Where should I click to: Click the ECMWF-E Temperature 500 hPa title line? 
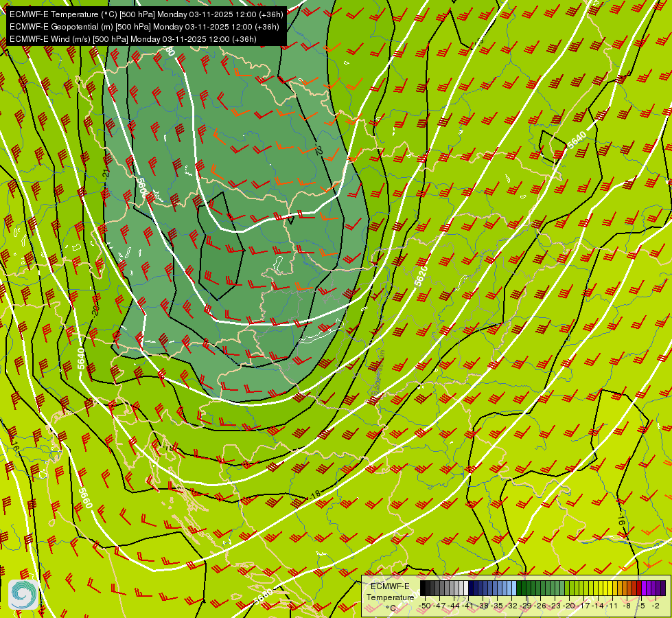[x=146, y=14]
